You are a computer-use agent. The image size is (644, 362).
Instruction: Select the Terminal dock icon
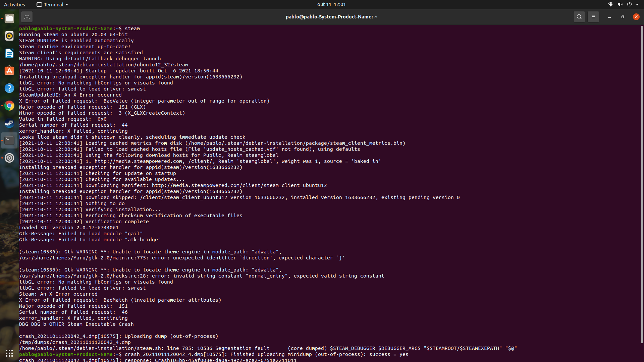pyautogui.click(x=9, y=140)
